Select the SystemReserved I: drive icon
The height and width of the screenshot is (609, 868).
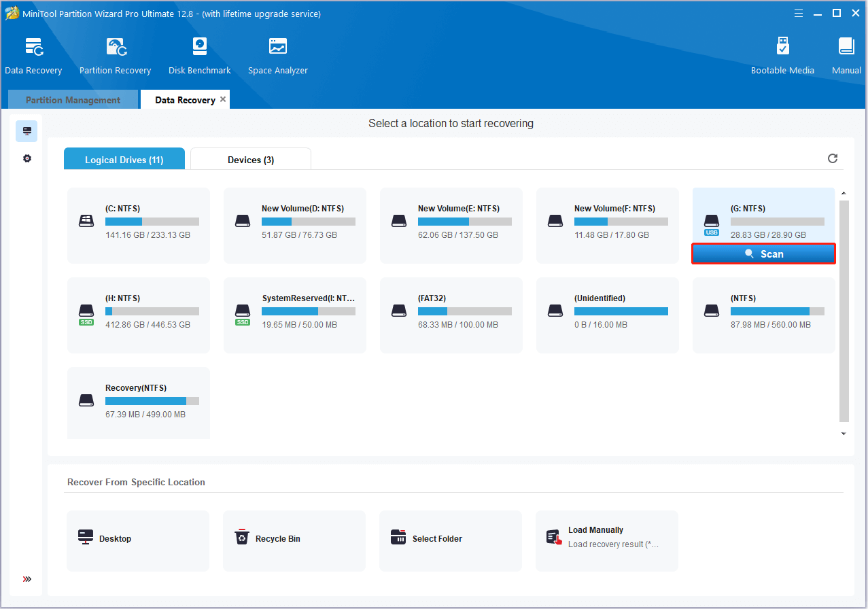point(243,314)
